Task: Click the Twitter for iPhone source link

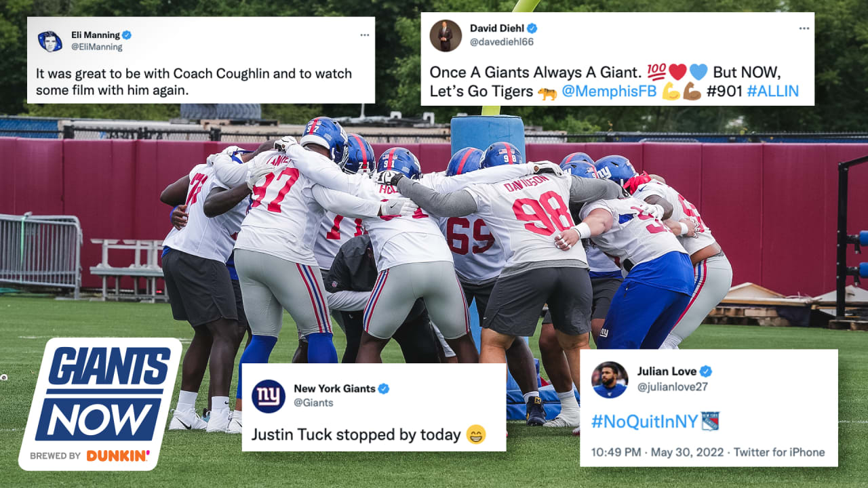Action: tap(779, 452)
